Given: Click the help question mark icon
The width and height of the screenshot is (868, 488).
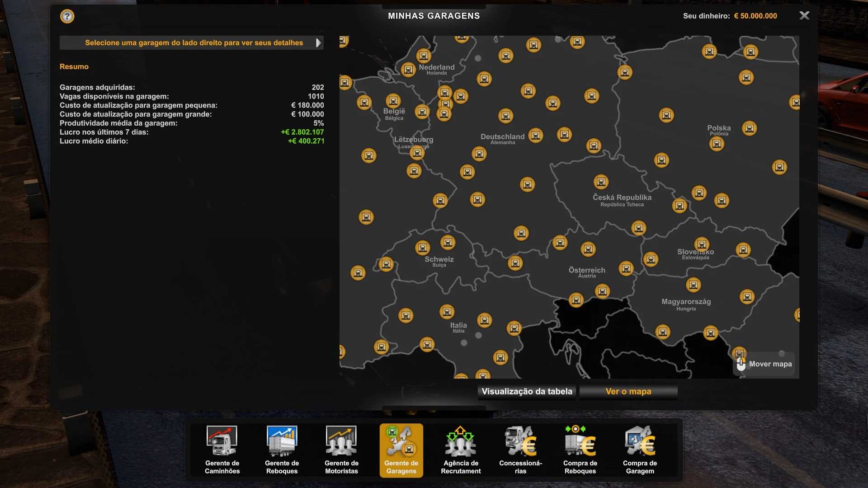Looking at the screenshot, I should point(67,17).
